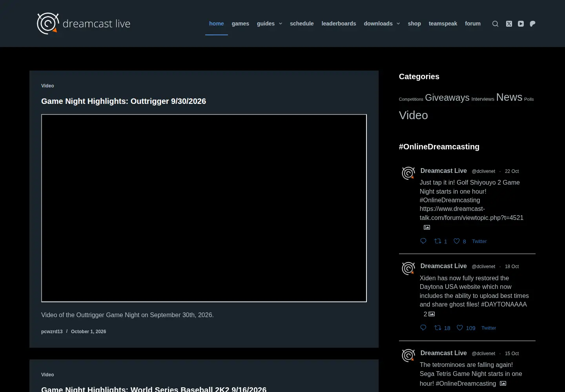Open the schedule page
The width and height of the screenshot is (565, 392).
pyautogui.click(x=302, y=24)
